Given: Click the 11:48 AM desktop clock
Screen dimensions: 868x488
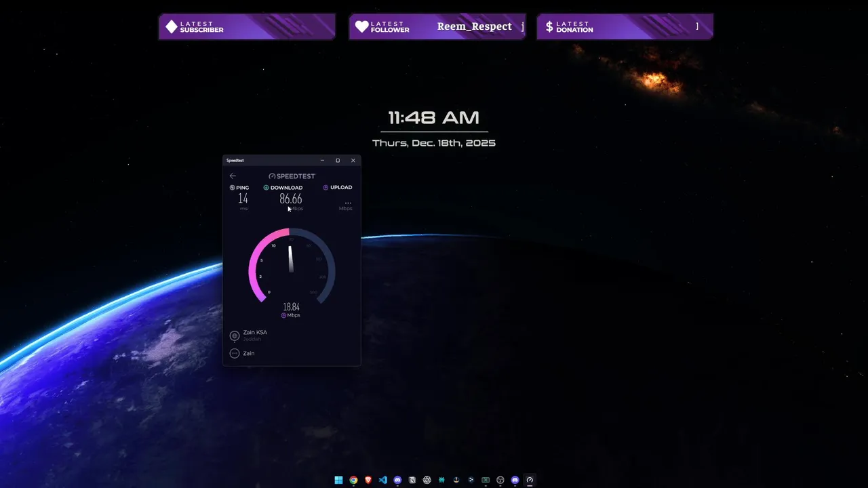Looking at the screenshot, I should click(433, 118).
